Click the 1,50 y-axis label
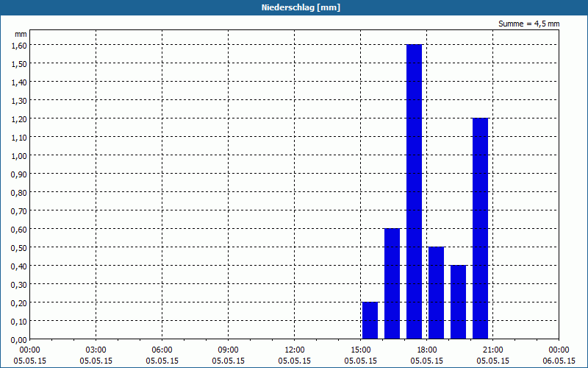Viewport: 588px width, 368px height. [19, 64]
